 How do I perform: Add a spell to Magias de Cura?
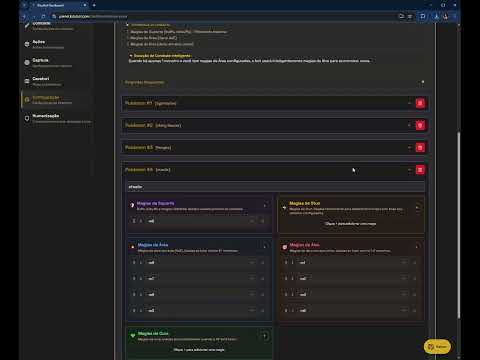tap(265, 336)
